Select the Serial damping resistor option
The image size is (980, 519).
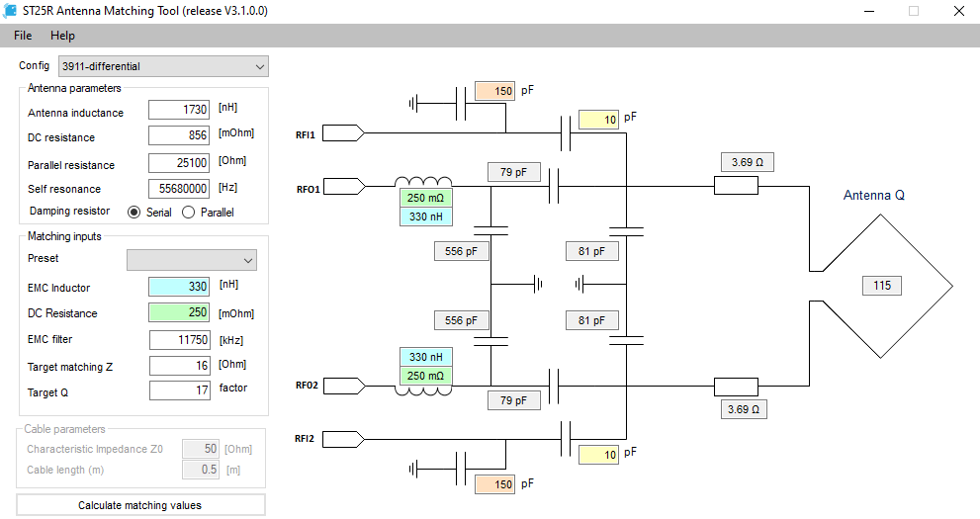(134, 213)
